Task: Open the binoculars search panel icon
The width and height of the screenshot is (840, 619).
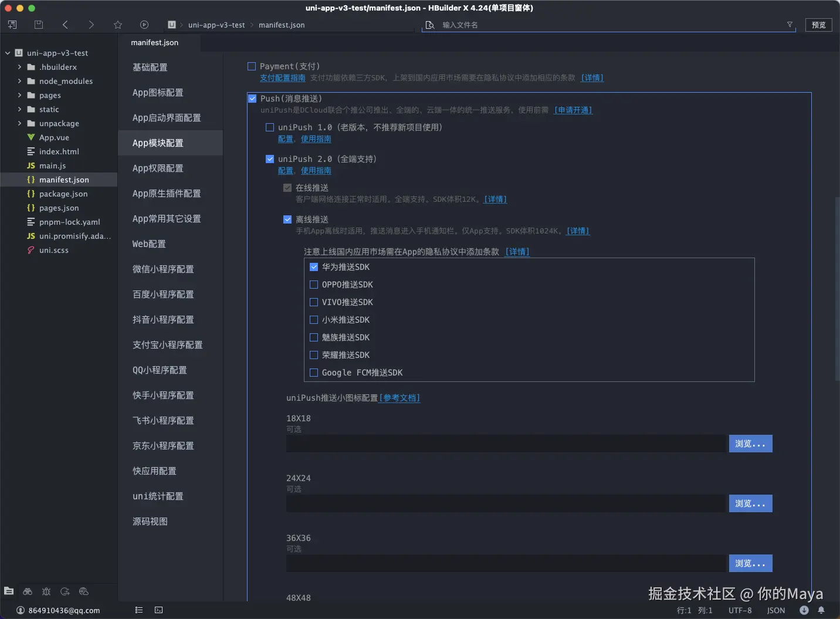Action: coord(28,591)
